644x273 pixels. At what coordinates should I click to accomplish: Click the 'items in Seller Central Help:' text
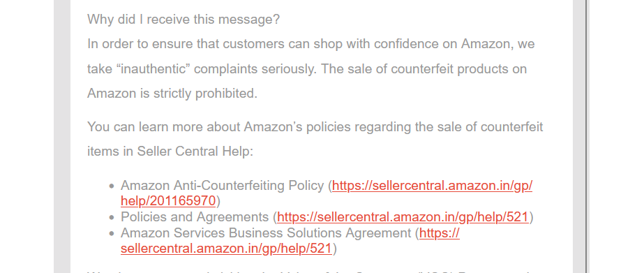(x=170, y=152)
